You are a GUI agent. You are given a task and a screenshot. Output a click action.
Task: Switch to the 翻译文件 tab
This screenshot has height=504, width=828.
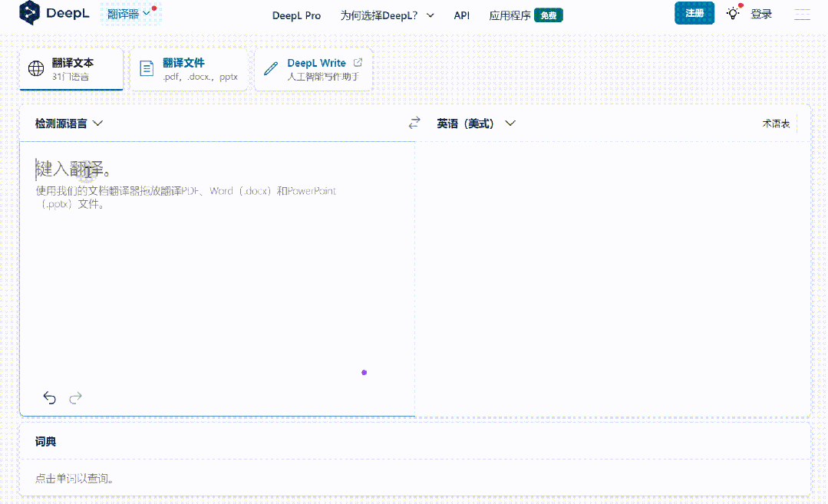[189, 69]
